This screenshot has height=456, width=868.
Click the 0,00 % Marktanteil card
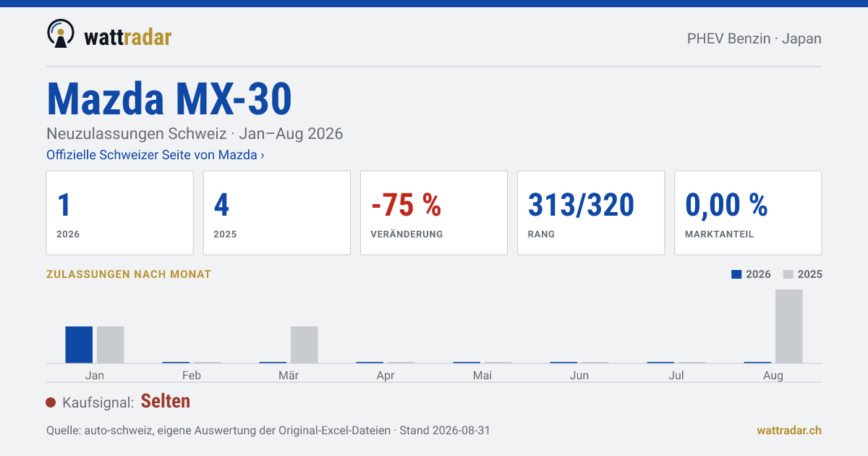[x=748, y=213]
